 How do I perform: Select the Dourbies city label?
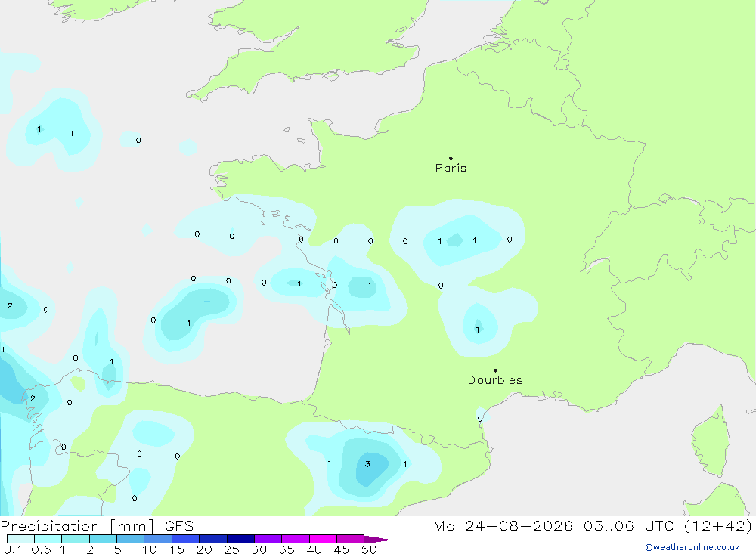coord(495,380)
